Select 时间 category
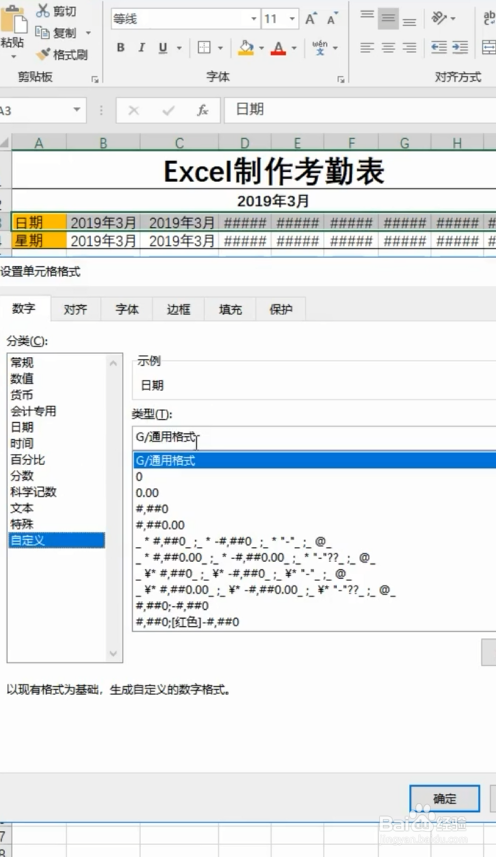This screenshot has width=496, height=857. [x=22, y=443]
